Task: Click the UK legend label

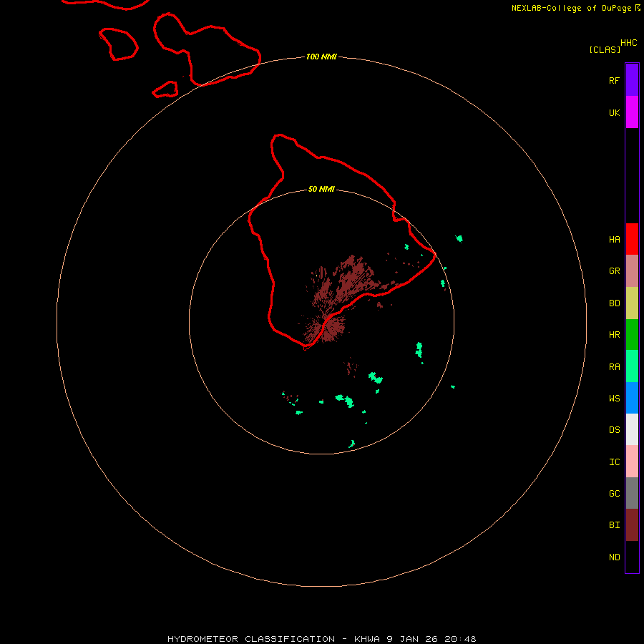Action: pyautogui.click(x=614, y=112)
